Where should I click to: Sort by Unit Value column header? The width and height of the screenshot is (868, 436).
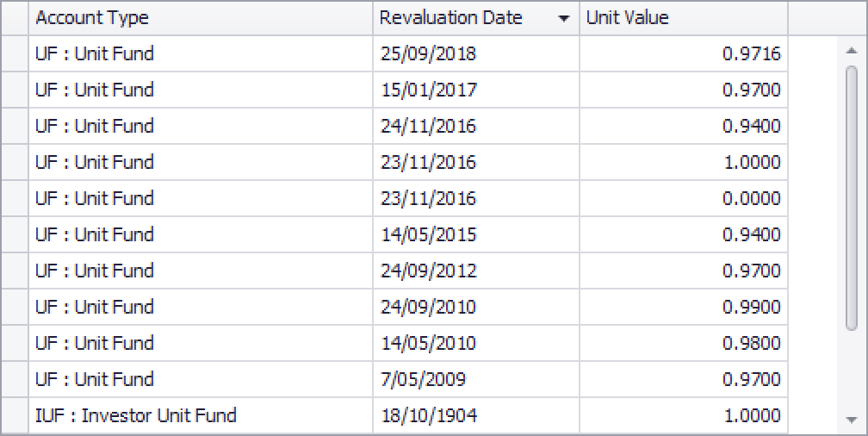[684, 18]
